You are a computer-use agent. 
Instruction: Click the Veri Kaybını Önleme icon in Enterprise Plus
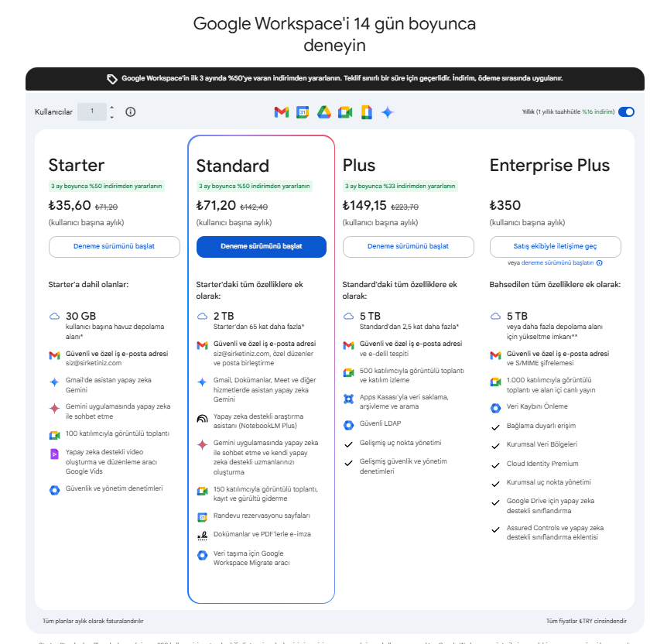(495, 408)
